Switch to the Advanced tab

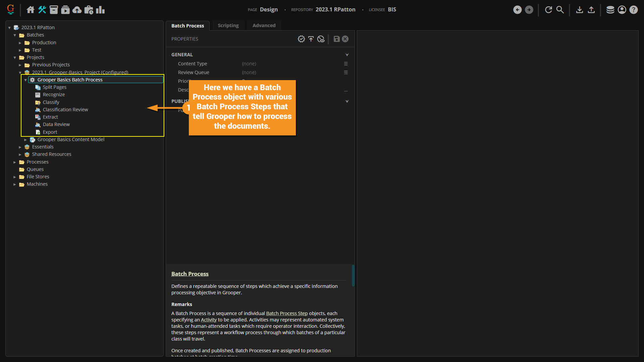264,25
